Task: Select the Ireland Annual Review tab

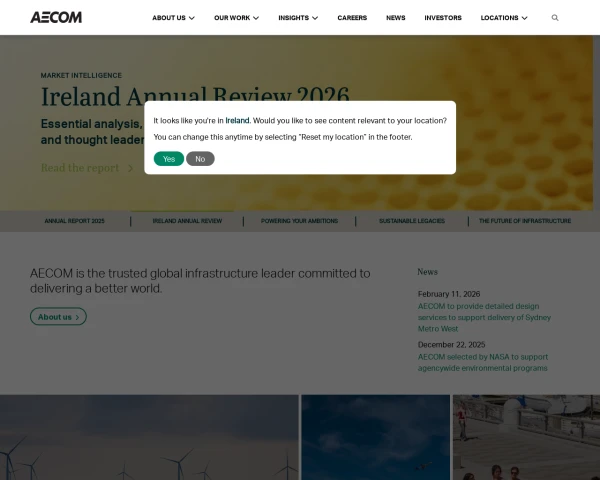Action: point(187,220)
